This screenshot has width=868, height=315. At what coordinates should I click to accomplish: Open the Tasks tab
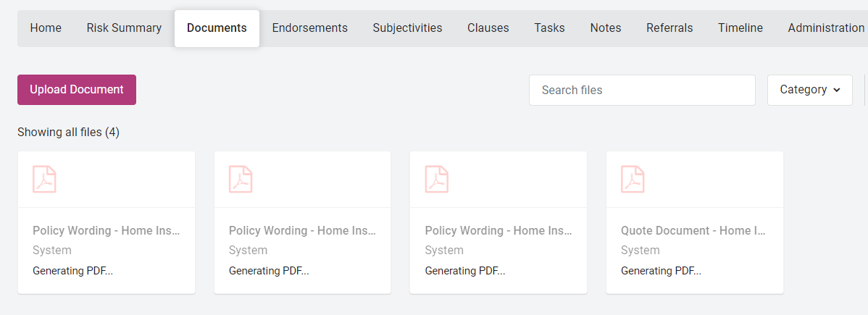(x=549, y=28)
